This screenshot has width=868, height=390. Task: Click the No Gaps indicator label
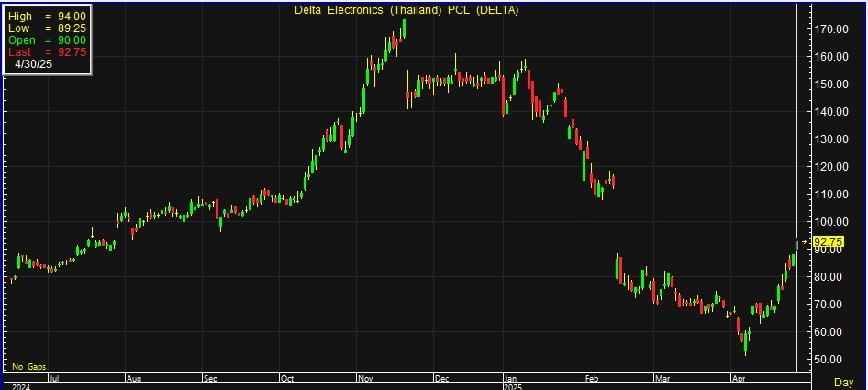pos(28,367)
